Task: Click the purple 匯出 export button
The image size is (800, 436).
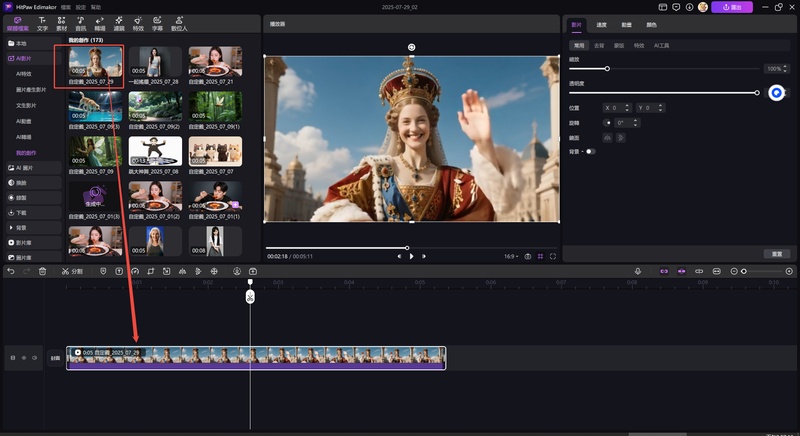Action: [732, 7]
